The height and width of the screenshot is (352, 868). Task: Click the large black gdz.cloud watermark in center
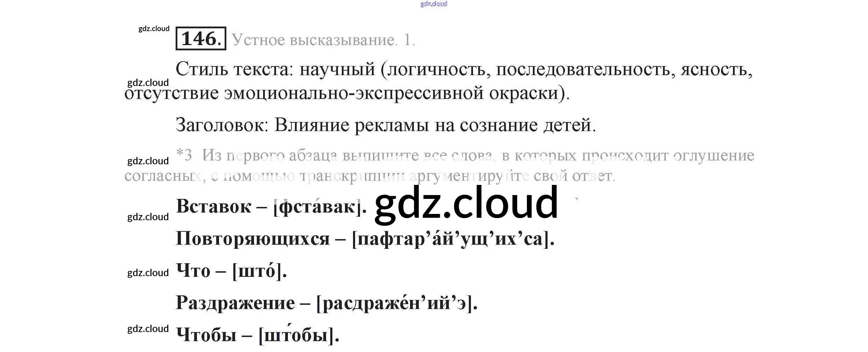[x=466, y=203]
